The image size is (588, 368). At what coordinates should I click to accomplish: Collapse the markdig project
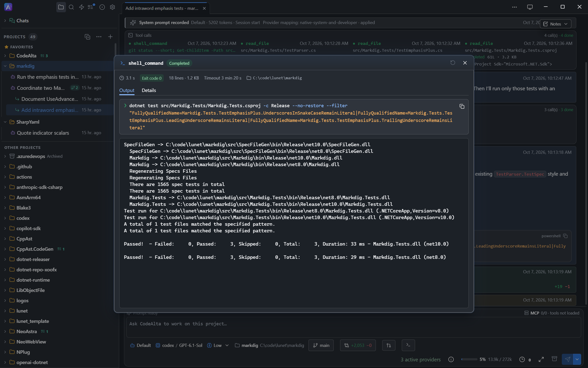(5, 66)
